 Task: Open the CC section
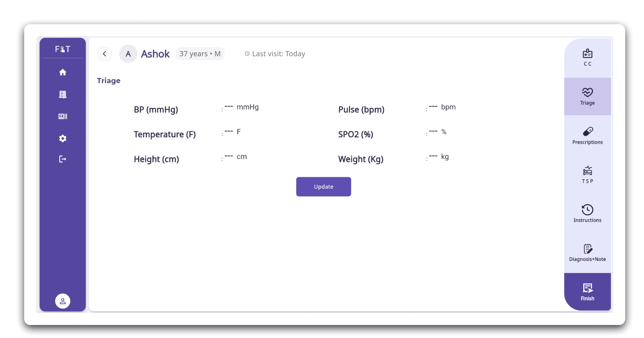587,58
